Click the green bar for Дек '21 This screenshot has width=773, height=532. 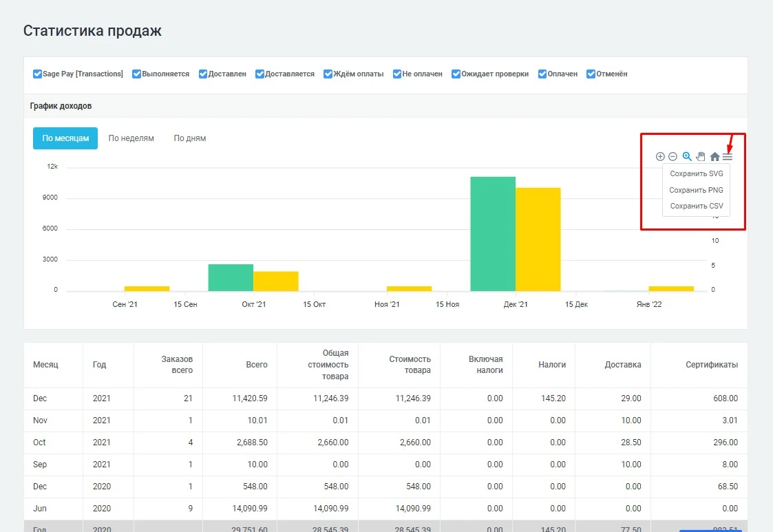coord(493,234)
